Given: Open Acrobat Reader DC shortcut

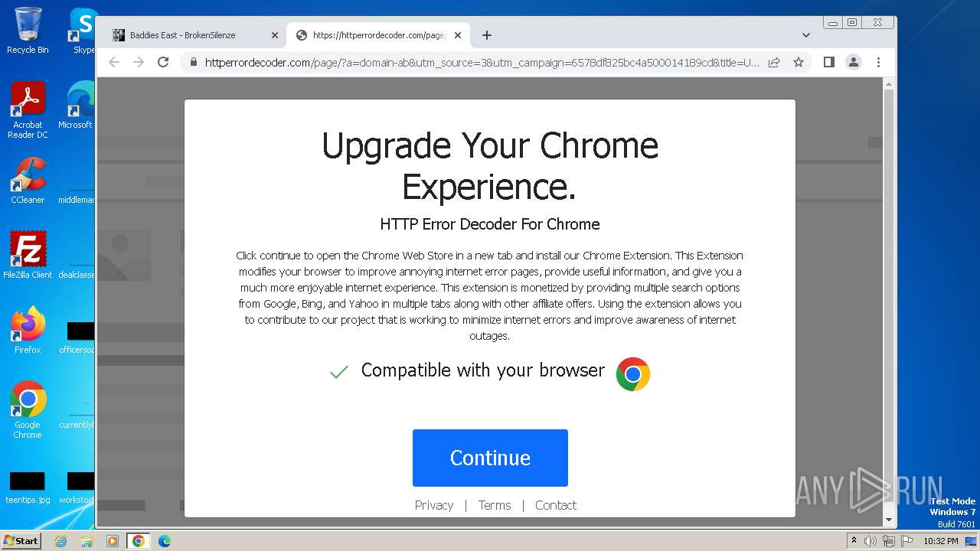Looking at the screenshot, I should (28, 110).
